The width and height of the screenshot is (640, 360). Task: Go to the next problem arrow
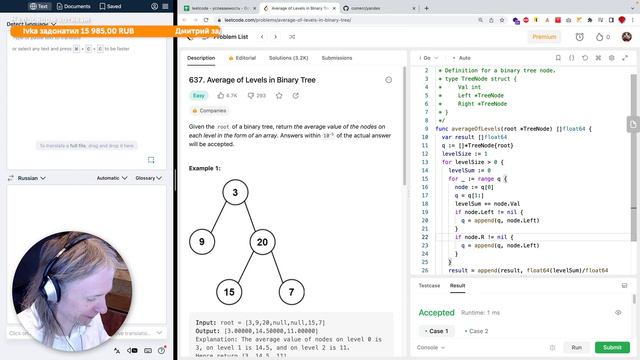(x=276, y=37)
